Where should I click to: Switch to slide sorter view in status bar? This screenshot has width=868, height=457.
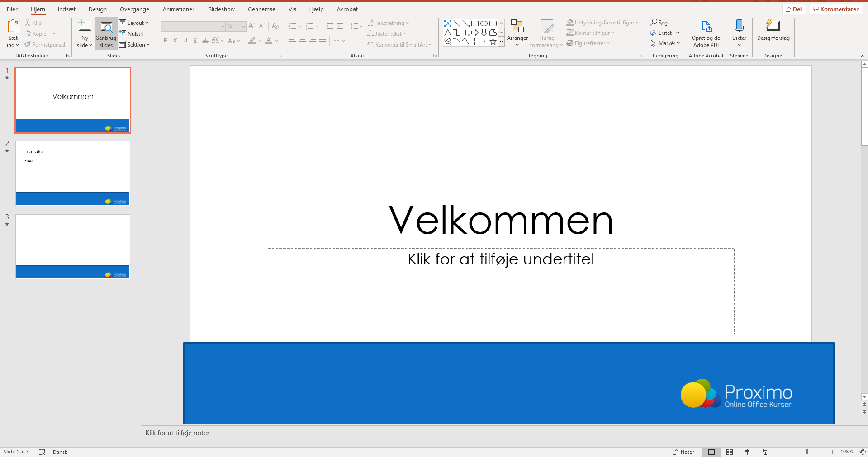[x=730, y=452]
